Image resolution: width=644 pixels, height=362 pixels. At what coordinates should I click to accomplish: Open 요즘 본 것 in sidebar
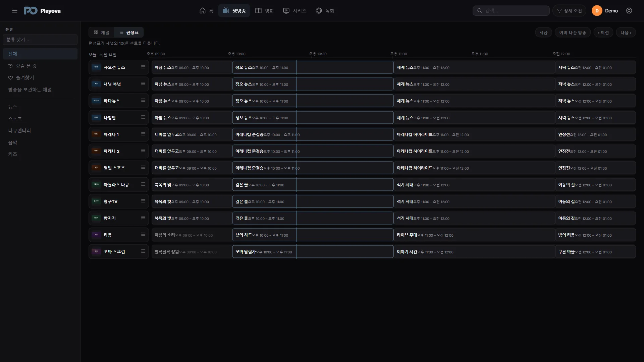point(40,66)
